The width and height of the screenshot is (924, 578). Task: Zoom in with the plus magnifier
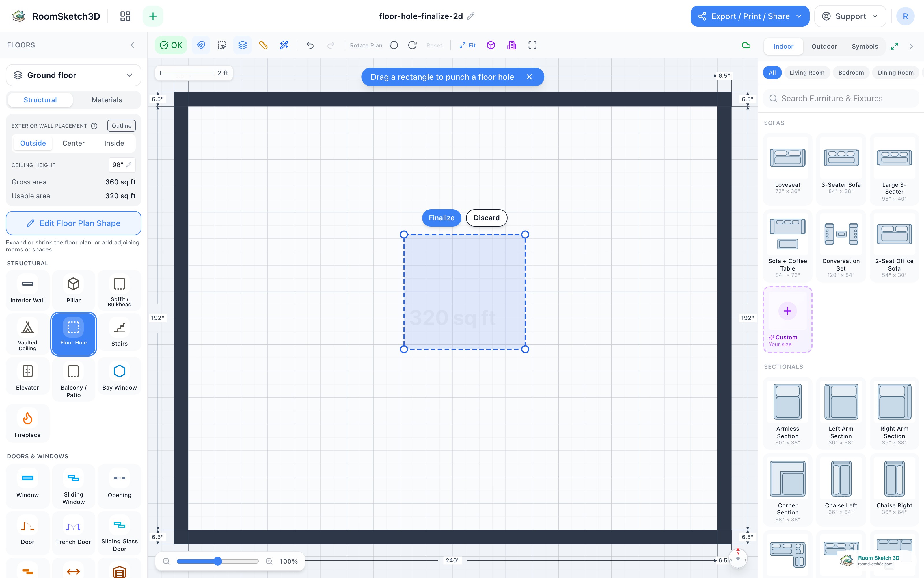point(269,561)
